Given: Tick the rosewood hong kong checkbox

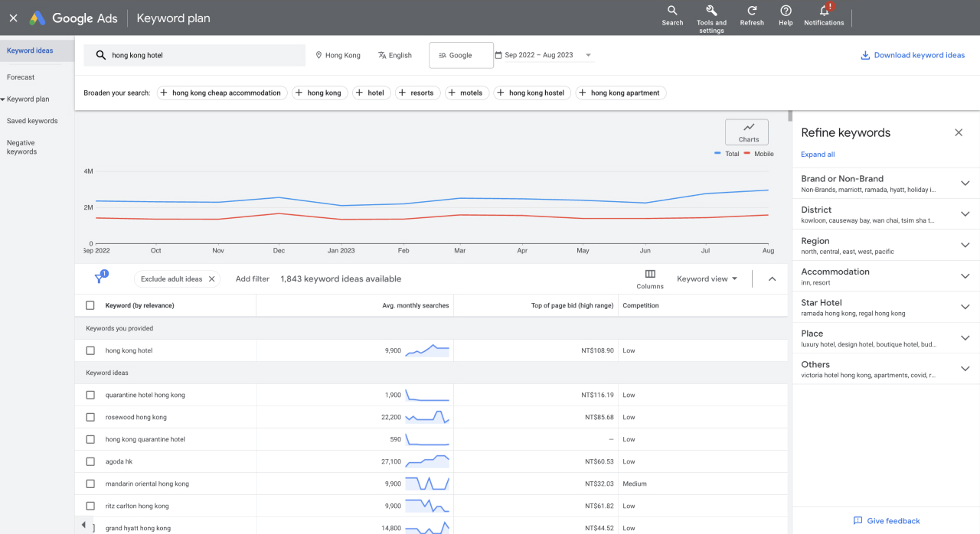Looking at the screenshot, I should tap(90, 417).
